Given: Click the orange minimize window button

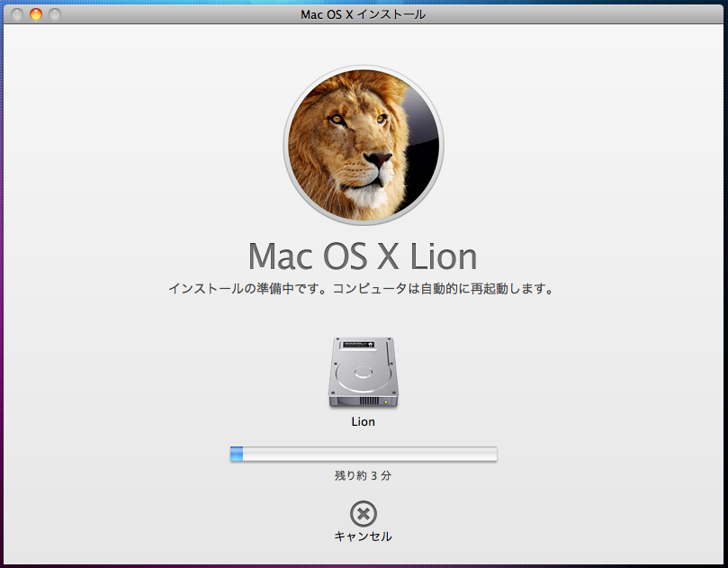Looking at the screenshot, I should click(x=36, y=14).
